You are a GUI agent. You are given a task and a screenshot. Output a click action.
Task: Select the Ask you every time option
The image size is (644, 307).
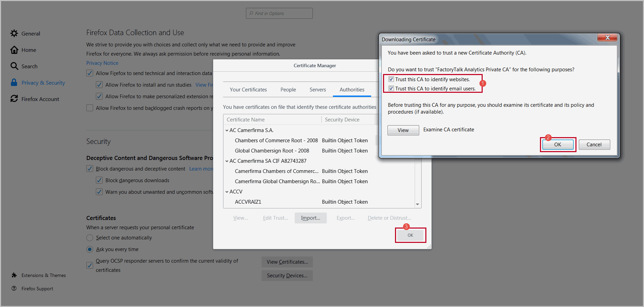point(90,249)
